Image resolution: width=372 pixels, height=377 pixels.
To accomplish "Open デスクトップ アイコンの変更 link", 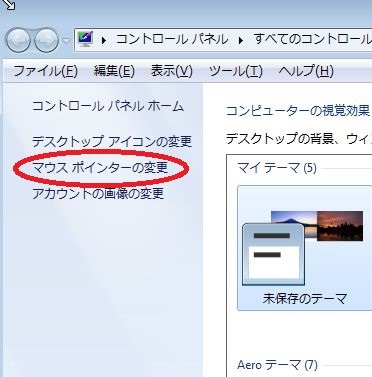I will (112, 142).
